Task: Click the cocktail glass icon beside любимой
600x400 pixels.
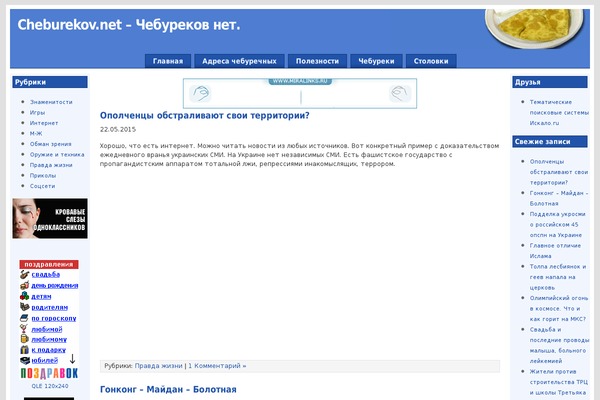Action: tap(24, 329)
